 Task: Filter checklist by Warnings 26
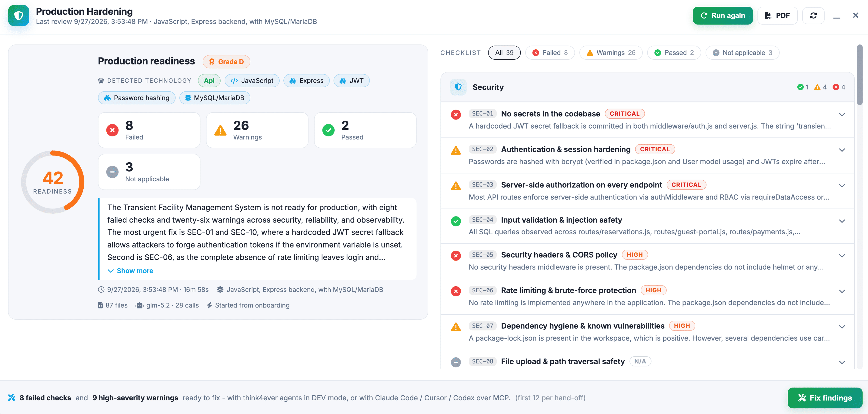pyautogui.click(x=611, y=53)
